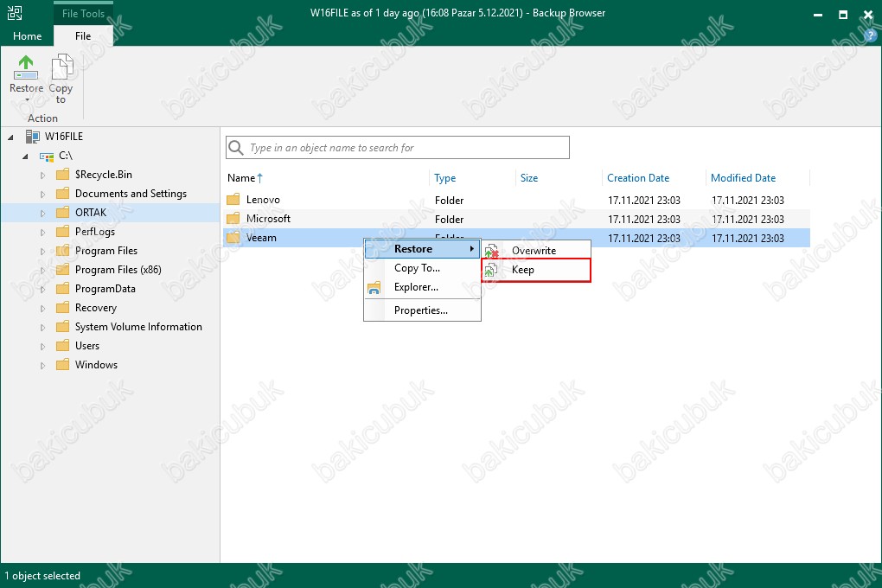
Task: Click the help question mark icon
Action: pyautogui.click(x=870, y=35)
